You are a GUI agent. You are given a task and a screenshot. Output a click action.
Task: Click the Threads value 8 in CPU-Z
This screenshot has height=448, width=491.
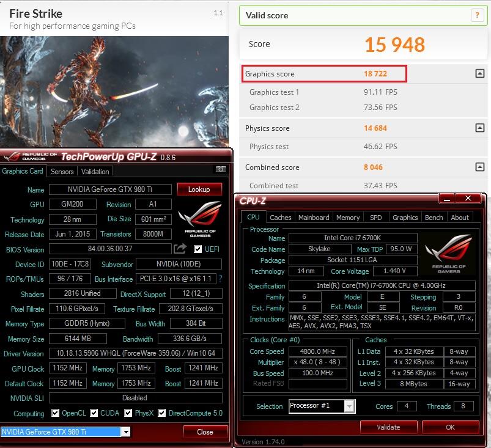click(x=463, y=406)
